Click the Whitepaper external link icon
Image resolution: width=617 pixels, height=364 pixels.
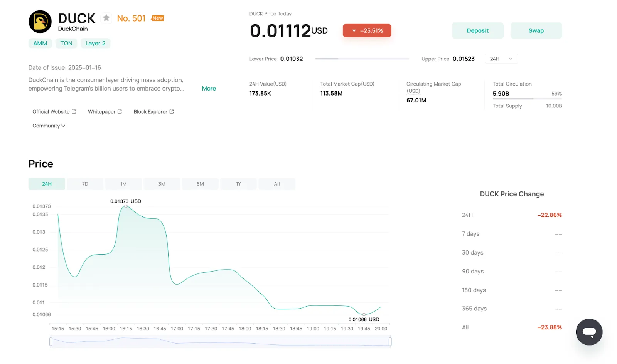[x=120, y=112]
